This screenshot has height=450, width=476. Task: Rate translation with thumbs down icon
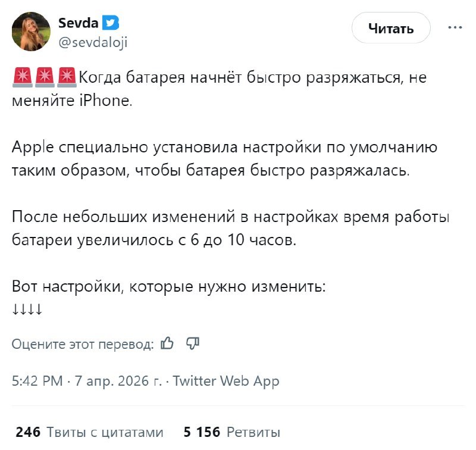click(193, 343)
